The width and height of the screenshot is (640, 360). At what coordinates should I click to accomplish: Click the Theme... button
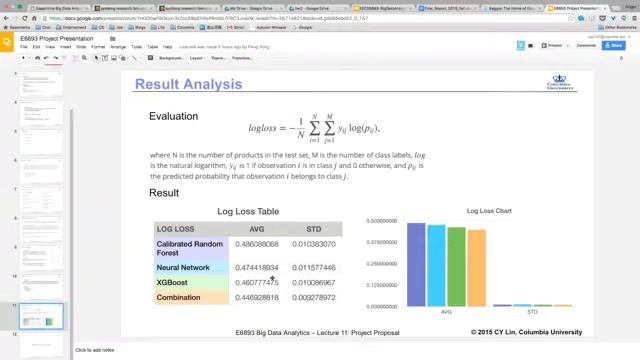[218, 58]
